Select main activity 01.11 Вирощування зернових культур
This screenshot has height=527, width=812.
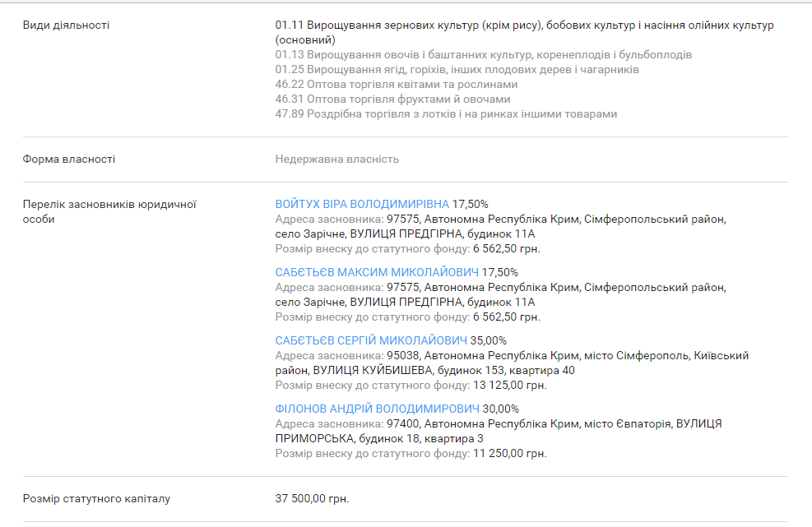524,25
